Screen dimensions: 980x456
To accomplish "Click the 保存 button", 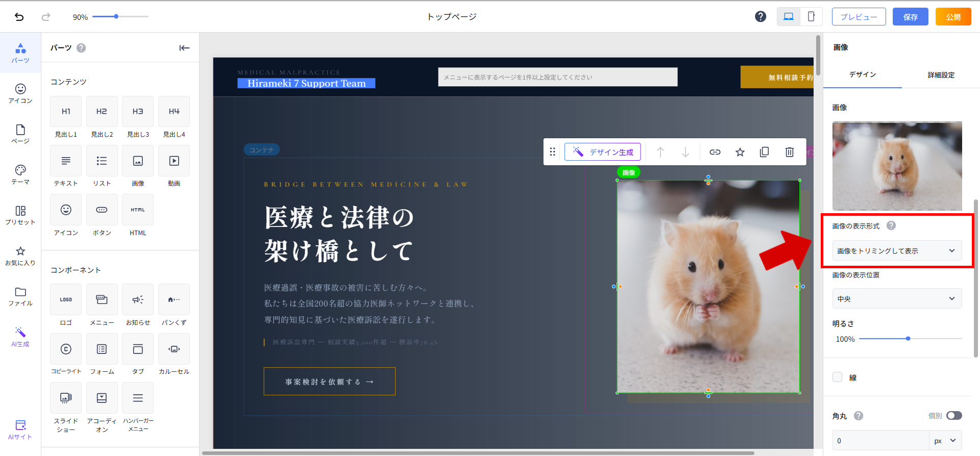I will point(910,17).
